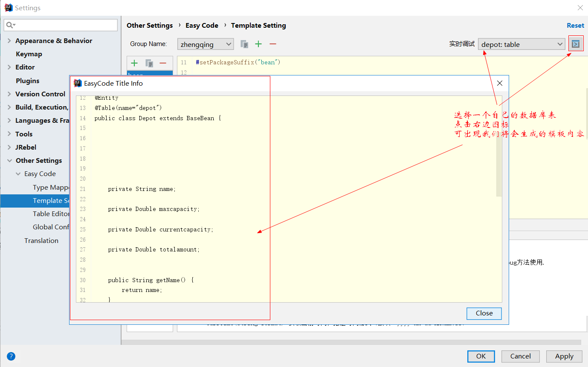Confirm settings with OK button
Viewport: 588px width, 367px height.
tap(481, 356)
